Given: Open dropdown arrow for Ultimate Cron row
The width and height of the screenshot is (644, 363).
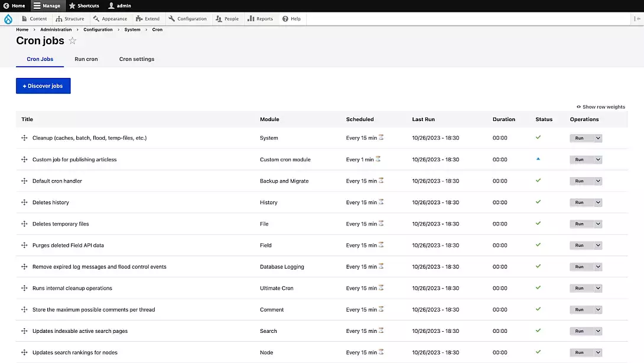Looking at the screenshot, I should tap(598, 289).
